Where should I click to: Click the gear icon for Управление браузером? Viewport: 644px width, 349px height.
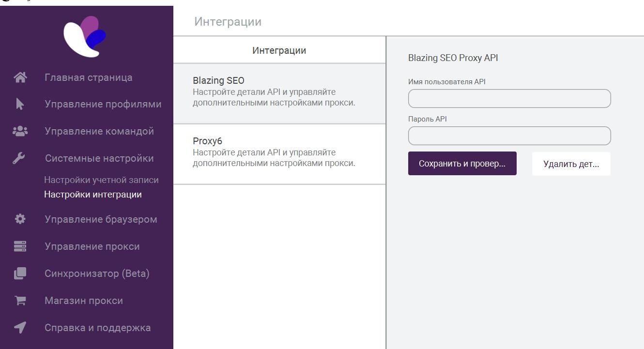[x=20, y=219]
